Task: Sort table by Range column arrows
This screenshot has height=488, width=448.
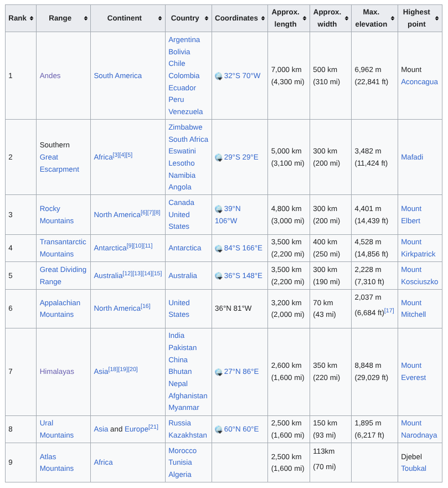Action: click(85, 18)
